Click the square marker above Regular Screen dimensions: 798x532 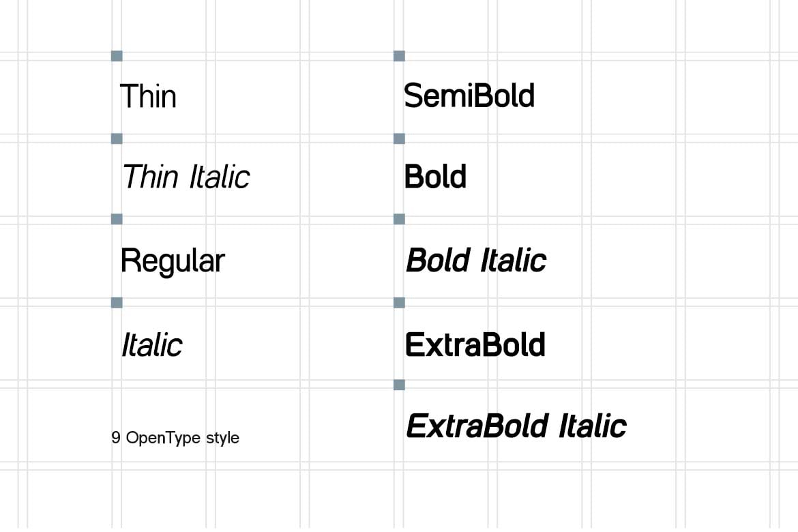[117, 219]
